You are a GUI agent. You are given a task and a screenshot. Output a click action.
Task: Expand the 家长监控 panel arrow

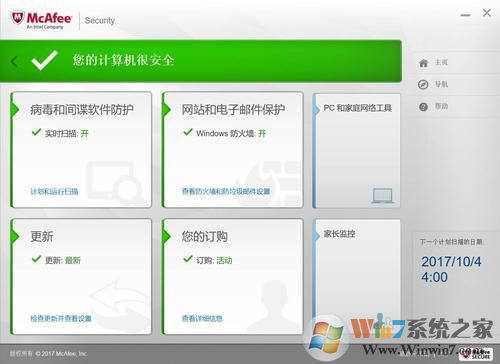pyautogui.click(x=316, y=236)
